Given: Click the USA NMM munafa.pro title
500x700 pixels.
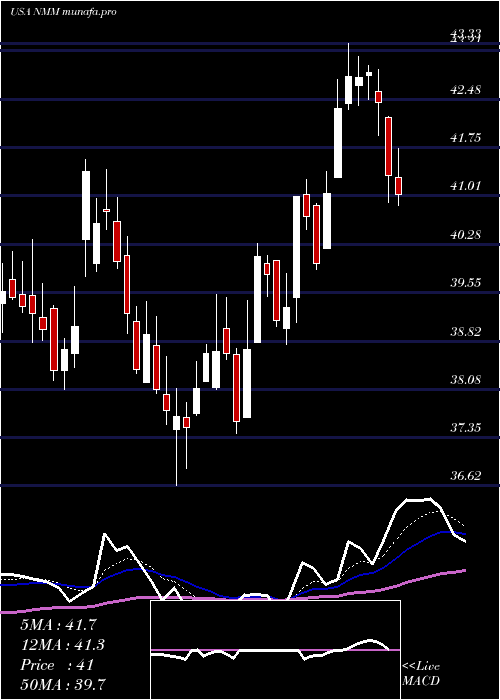Looking at the screenshot, I should 63,12.
